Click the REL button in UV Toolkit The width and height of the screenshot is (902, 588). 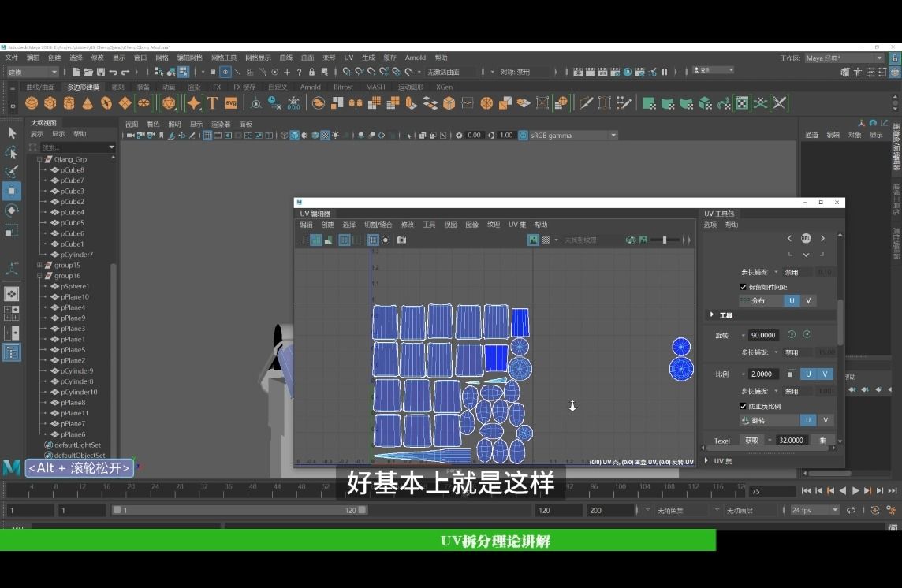pyautogui.click(x=806, y=238)
